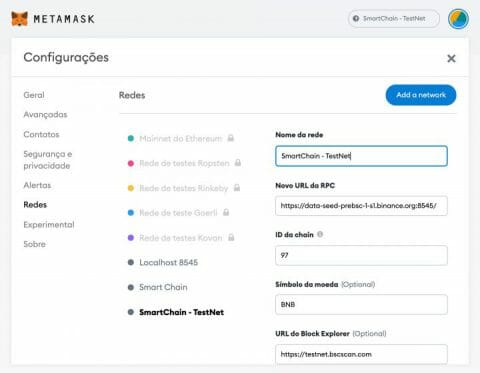Screen dimensions: 480x373
Task: Click lock icon beside Rede de teste Goerli
Action: coord(226,212)
